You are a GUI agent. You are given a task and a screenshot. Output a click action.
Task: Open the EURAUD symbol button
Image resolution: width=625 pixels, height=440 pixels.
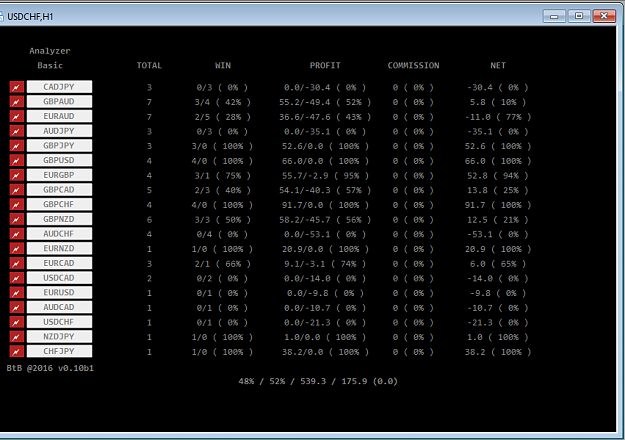pyautogui.click(x=59, y=116)
